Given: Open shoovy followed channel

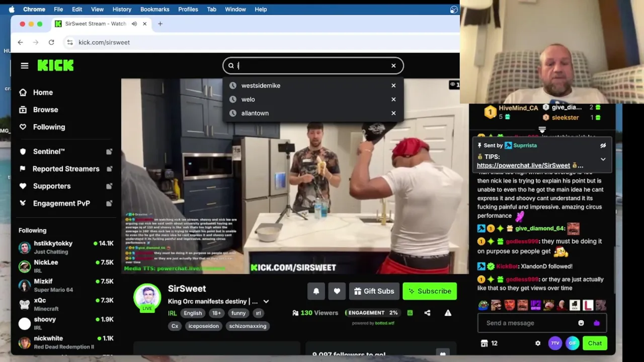Looking at the screenshot, I should coord(66,323).
